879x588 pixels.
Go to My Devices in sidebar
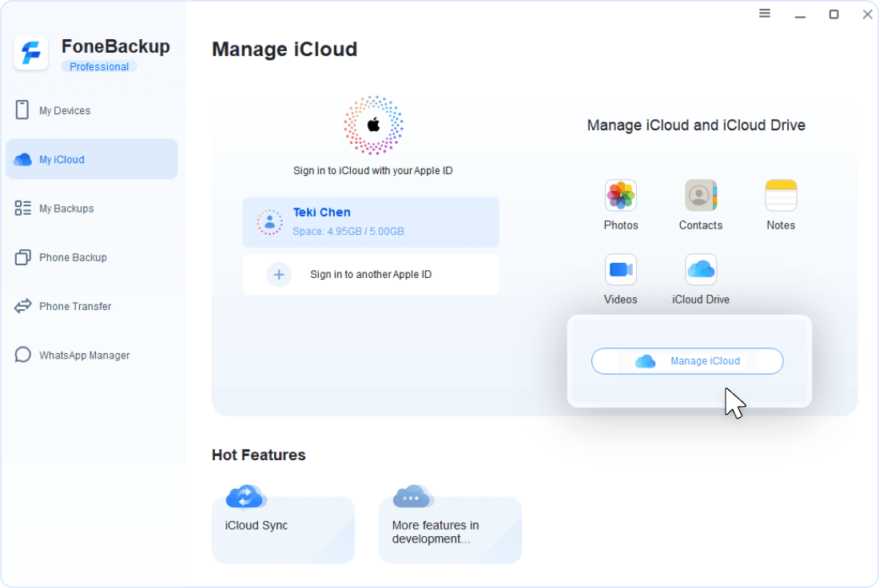64,110
